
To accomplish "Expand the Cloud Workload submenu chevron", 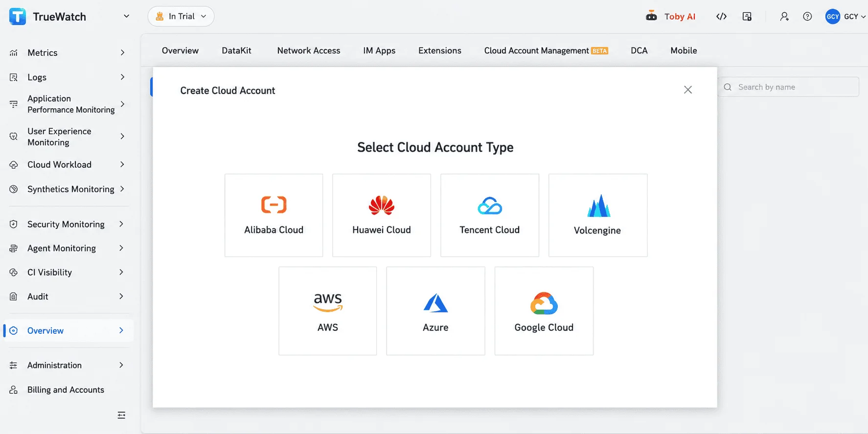I will pyautogui.click(x=122, y=165).
